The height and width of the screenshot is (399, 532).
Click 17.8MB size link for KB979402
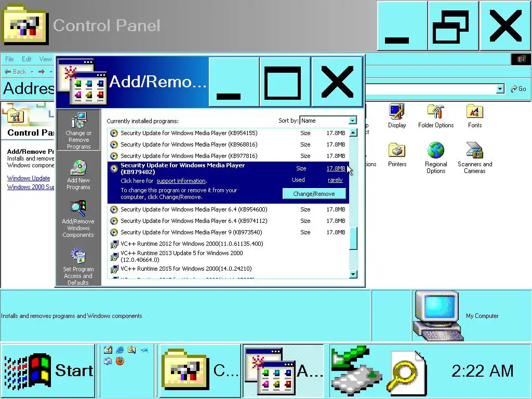click(336, 168)
